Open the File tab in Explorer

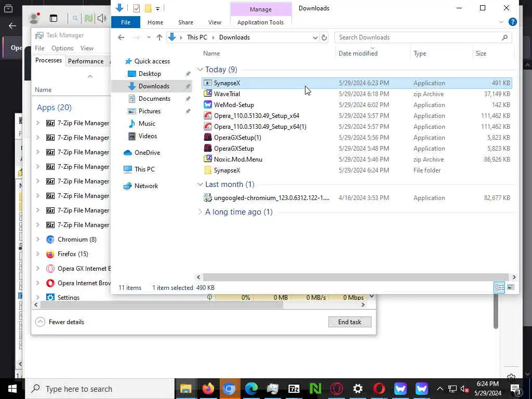point(126,22)
